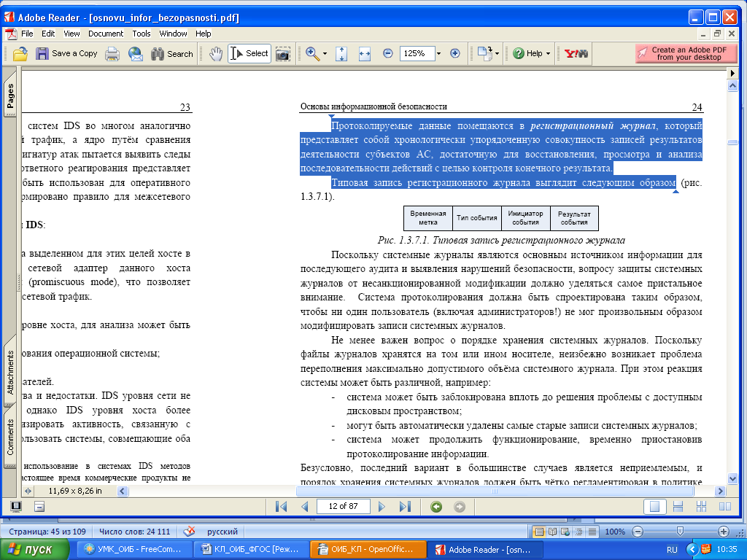Click the hide toolbars icon at bottom left
The height and width of the screenshot is (560, 747).
(x=39, y=507)
